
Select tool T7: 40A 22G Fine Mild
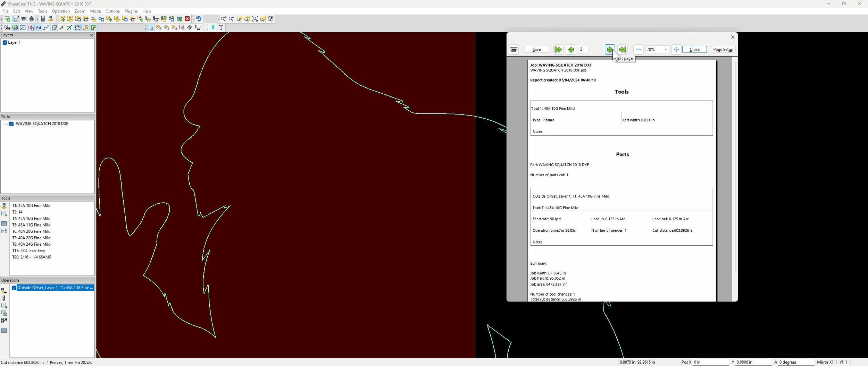click(31, 238)
